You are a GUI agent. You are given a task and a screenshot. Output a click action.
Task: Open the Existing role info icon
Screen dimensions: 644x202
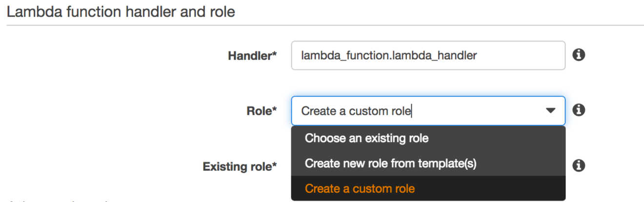click(578, 165)
